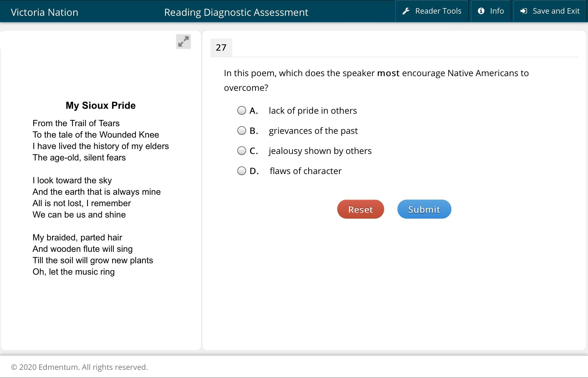
Task: Click the answer text "lack of pride in others"
Action: tap(313, 111)
